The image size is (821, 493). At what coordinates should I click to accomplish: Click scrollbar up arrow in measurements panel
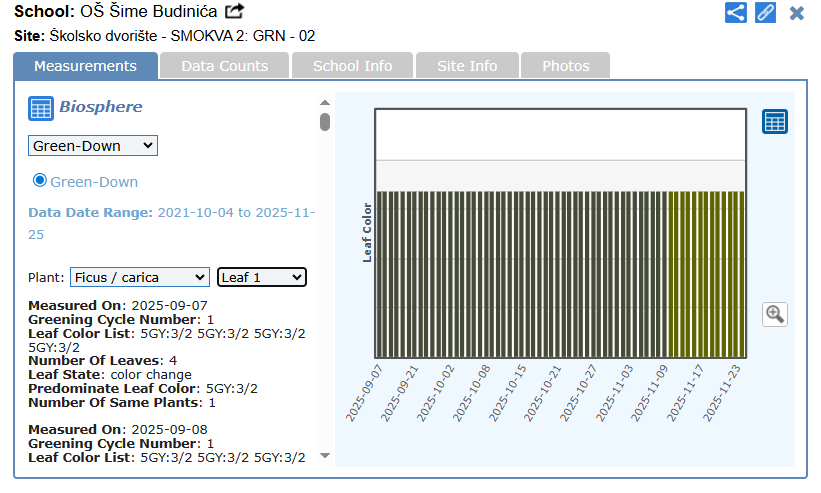click(324, 102)
